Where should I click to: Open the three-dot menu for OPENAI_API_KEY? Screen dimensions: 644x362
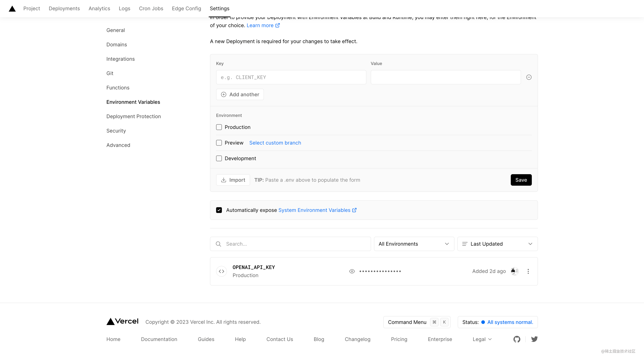click(528, 271)
